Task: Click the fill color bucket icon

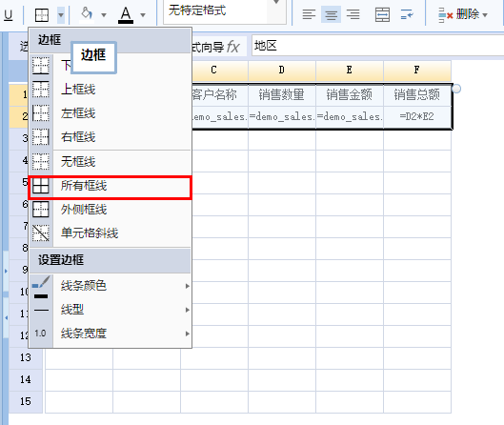Action: pos(87,14)
